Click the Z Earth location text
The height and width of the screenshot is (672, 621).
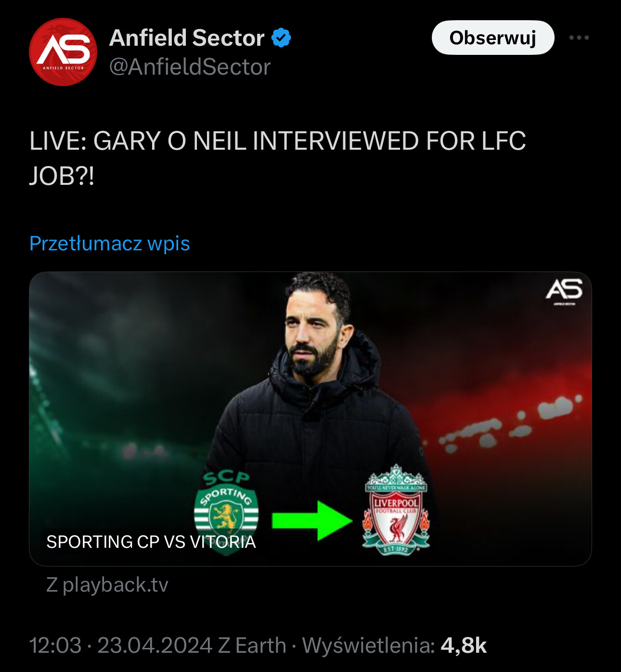point(252,646)
